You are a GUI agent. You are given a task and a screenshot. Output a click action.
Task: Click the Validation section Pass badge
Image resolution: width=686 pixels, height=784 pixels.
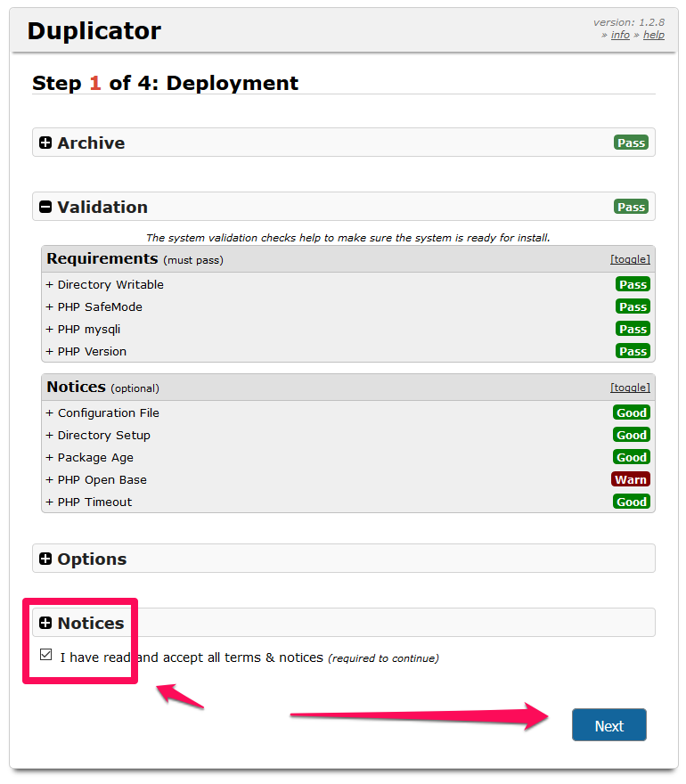[631, 207]
